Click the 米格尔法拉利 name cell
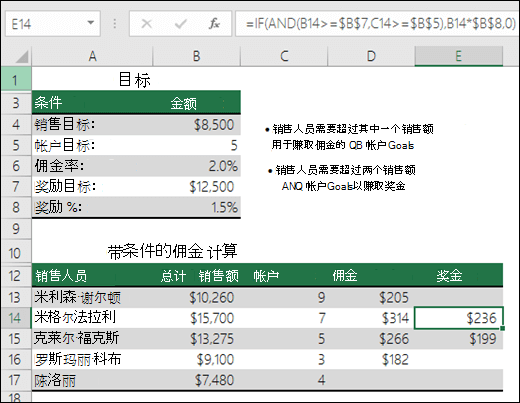Screen dimensions: 520x403 (x=92, y=318)
